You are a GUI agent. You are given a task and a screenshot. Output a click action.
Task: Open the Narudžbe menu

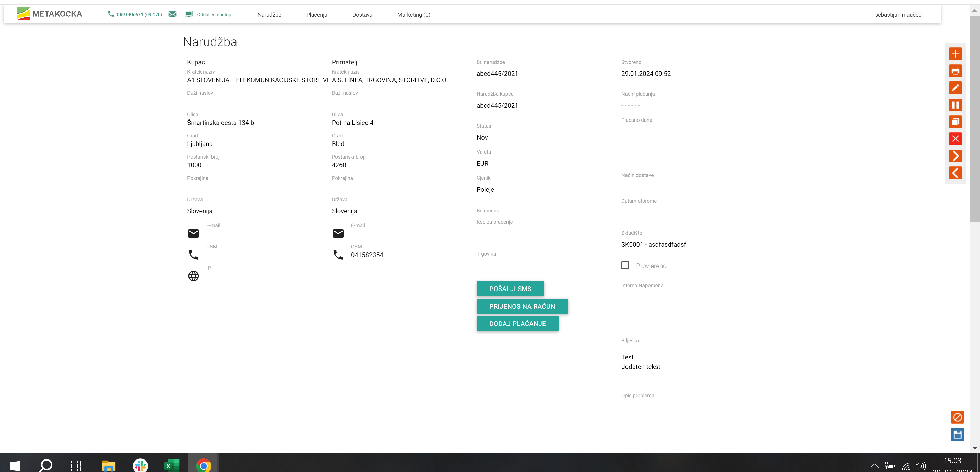(x=269, y=15)
